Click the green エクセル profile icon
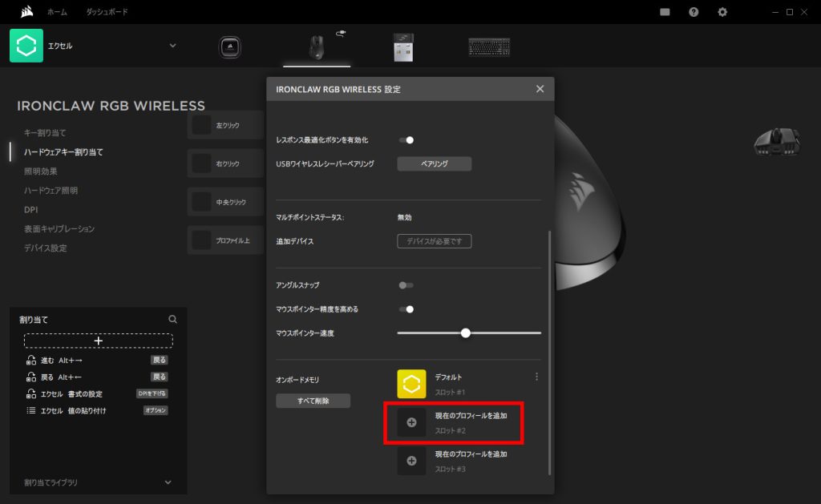The width and height of the screenshot is (821, 504). (26, 46)
